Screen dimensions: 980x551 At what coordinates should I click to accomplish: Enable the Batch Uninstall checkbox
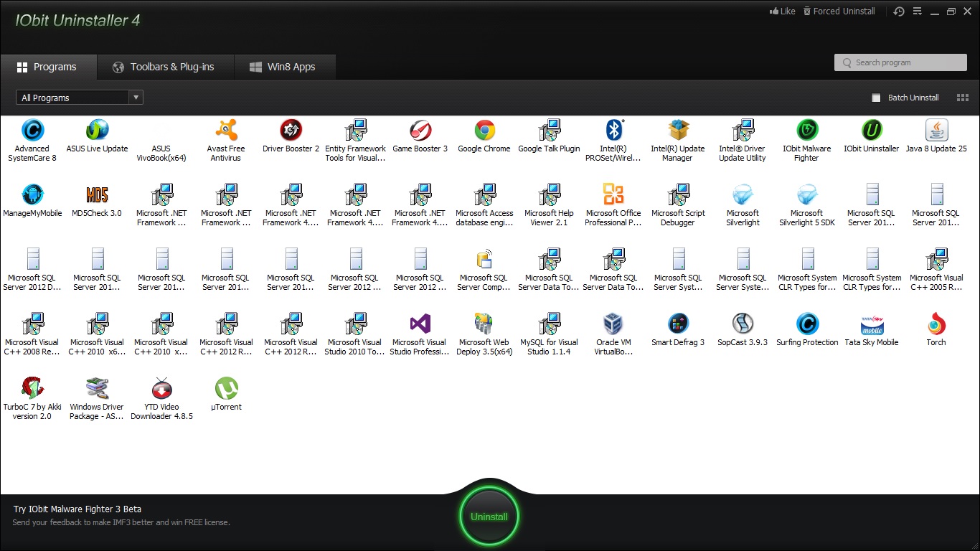click(876, 98)
